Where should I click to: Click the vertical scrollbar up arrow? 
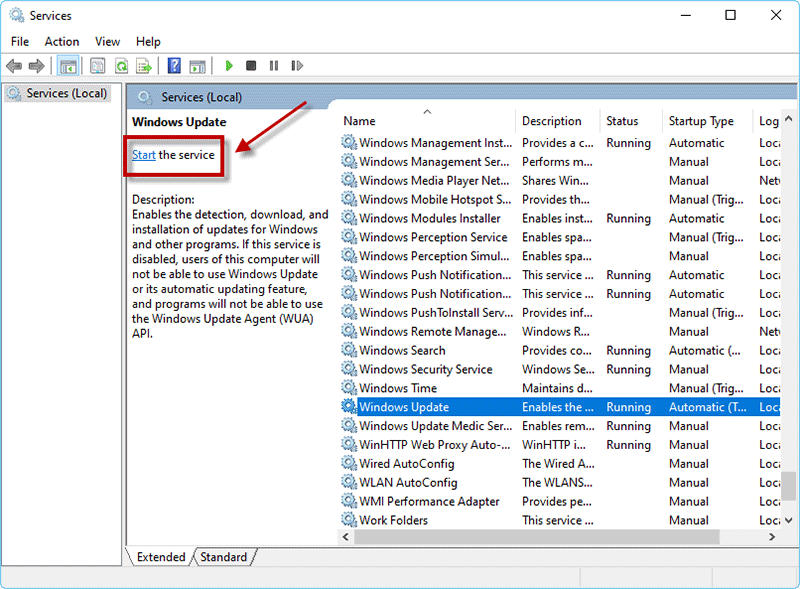[788, 118]
